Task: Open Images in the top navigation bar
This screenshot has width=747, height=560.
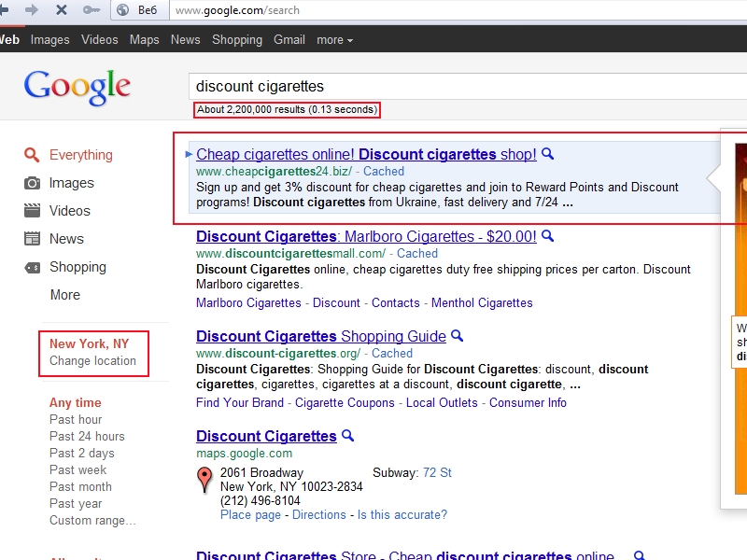Action: (50, 40)
